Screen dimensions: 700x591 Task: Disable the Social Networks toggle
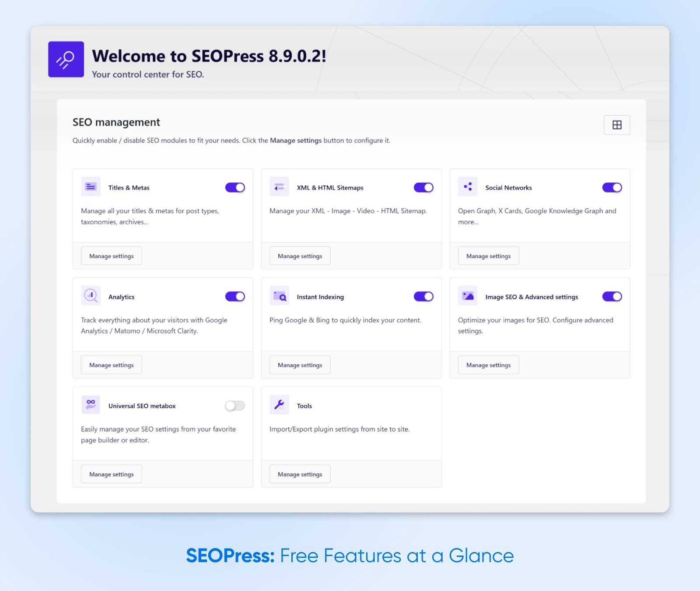pyautogui.click(x=612, y=188)
